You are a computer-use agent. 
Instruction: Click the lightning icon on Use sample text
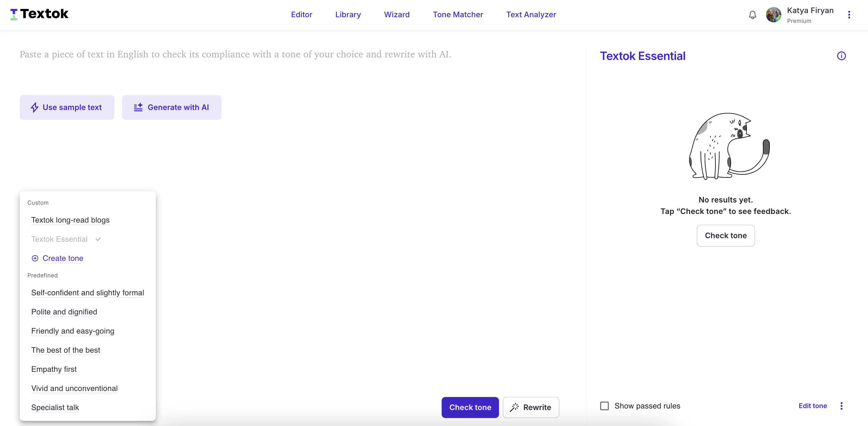pos(35,107)
